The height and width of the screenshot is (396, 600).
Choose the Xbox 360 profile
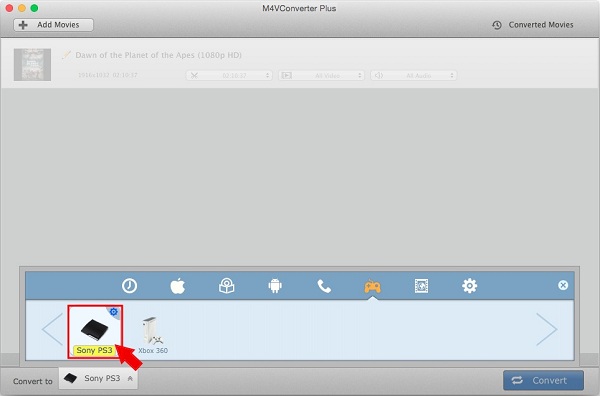(153, 336)
